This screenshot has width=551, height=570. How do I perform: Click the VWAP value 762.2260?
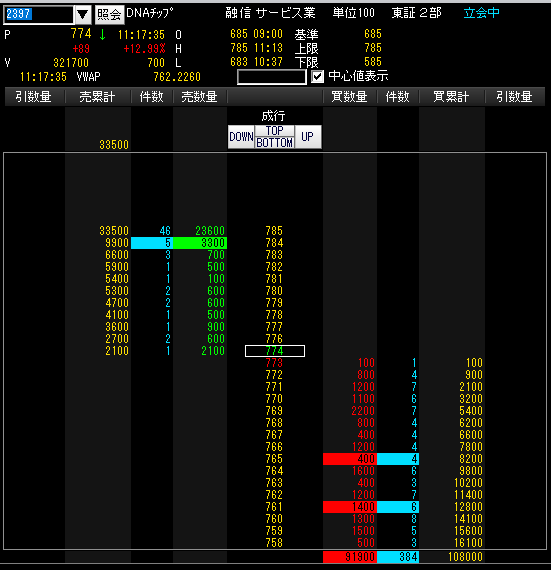pos(177,77)
